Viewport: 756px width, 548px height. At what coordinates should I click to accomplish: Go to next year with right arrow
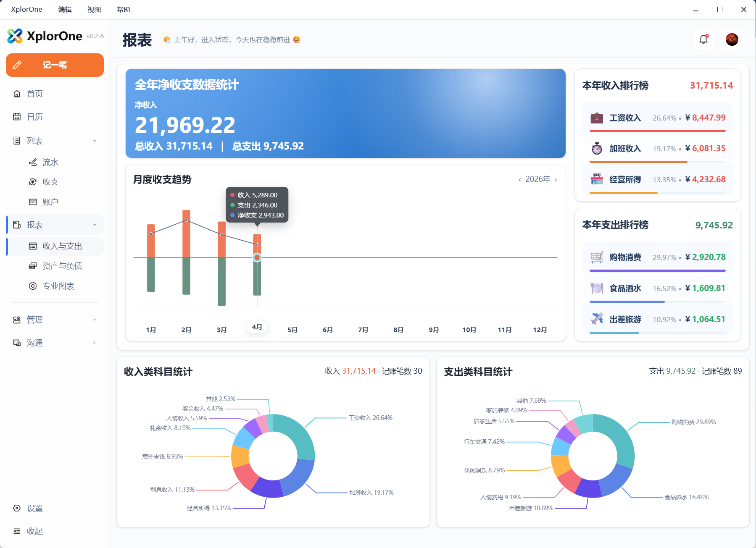pyautogui.click(x=556, y=179)
